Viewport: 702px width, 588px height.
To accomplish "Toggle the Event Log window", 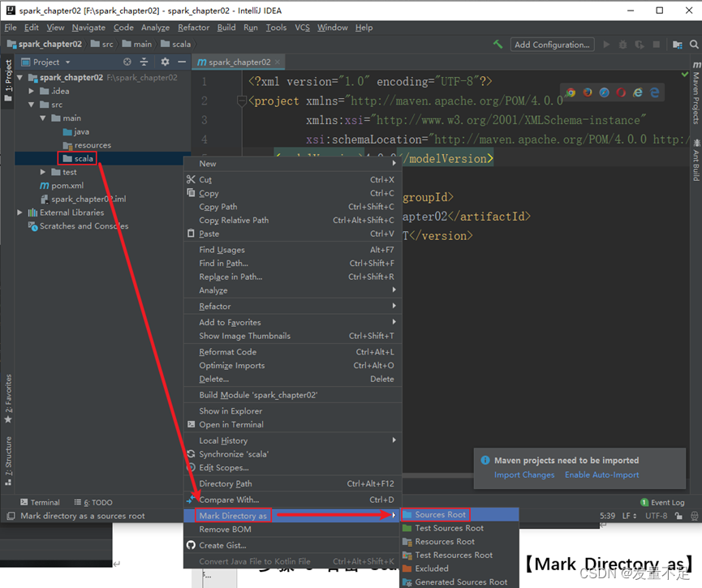I will [x=662, y=503].
